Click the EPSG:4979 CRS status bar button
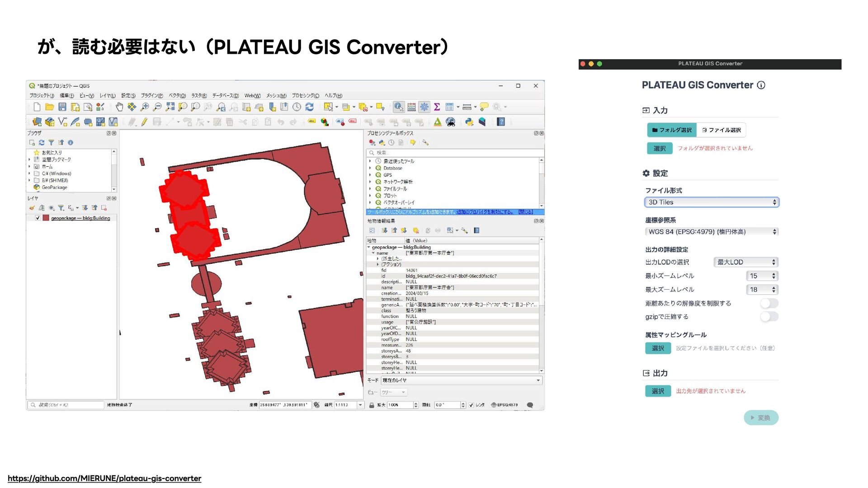 click(x=505, y=405)
